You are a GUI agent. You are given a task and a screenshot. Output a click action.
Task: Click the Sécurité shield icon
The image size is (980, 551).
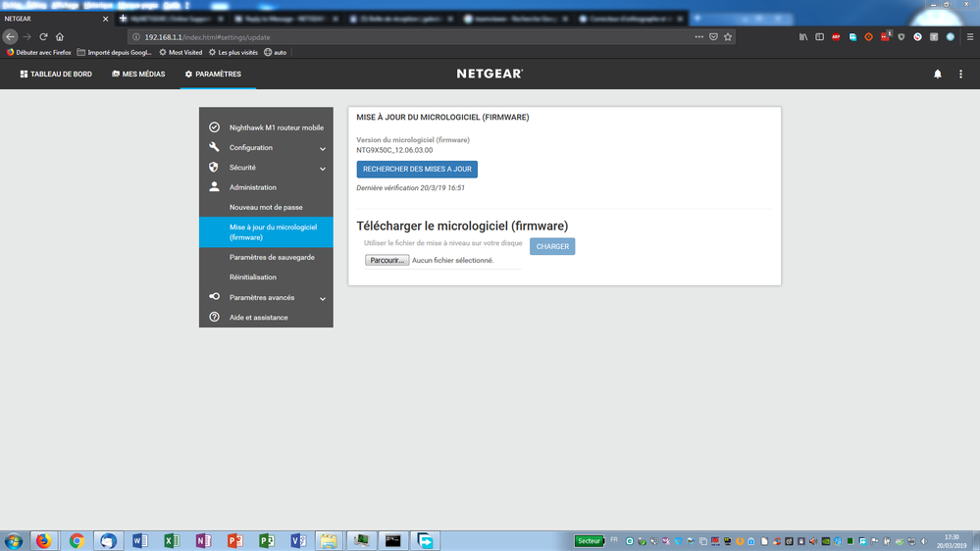pos(215,167)
